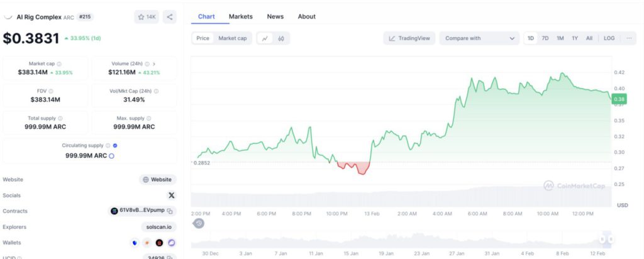Click the 13 Feb axis label
Screen dimensions: 644x259
(x=372, y=214)
